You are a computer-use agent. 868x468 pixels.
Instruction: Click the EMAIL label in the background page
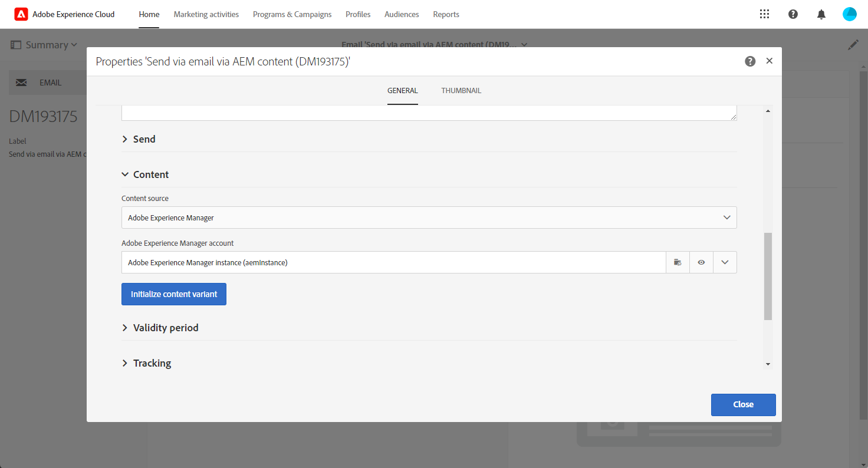(51, 83)
